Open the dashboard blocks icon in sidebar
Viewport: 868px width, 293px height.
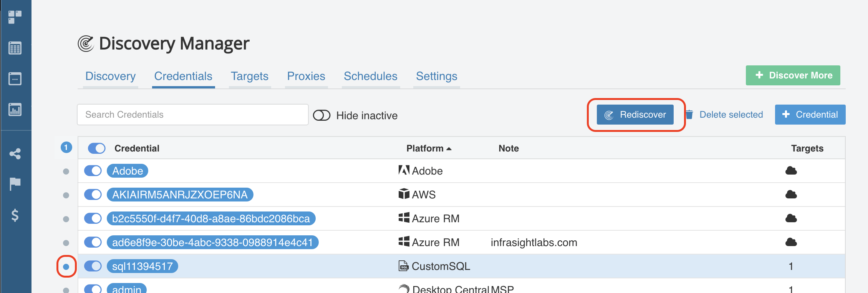coord(15,17)
